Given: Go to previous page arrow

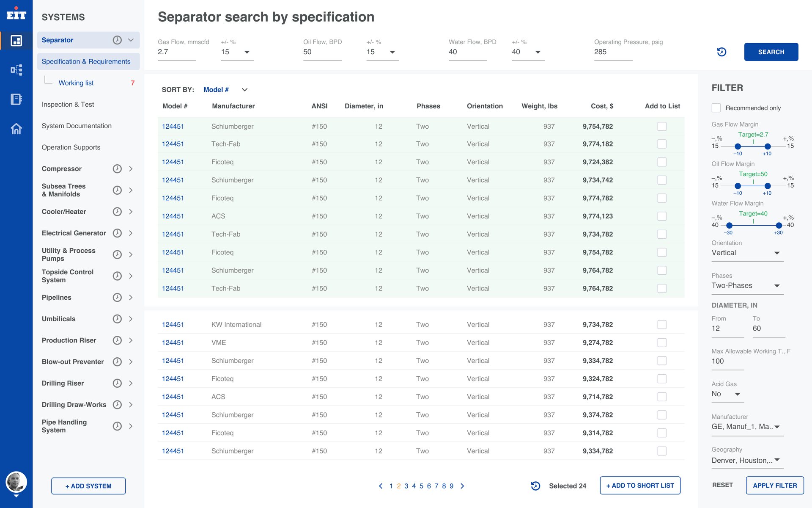Looking at the screenshot, I should coord(381,486).
